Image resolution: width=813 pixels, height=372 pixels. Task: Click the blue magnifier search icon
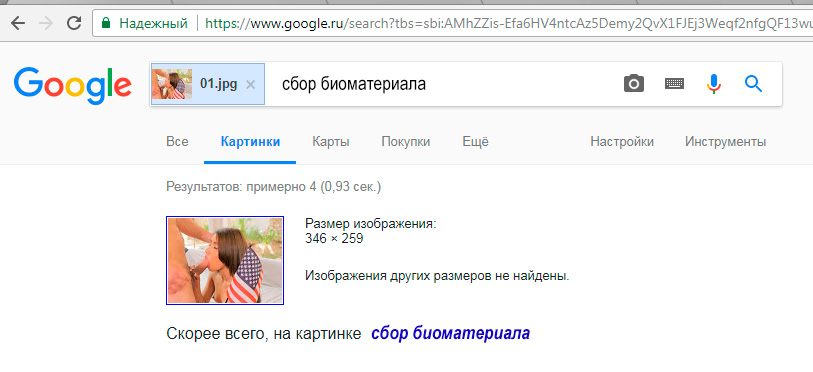point(753,84)
